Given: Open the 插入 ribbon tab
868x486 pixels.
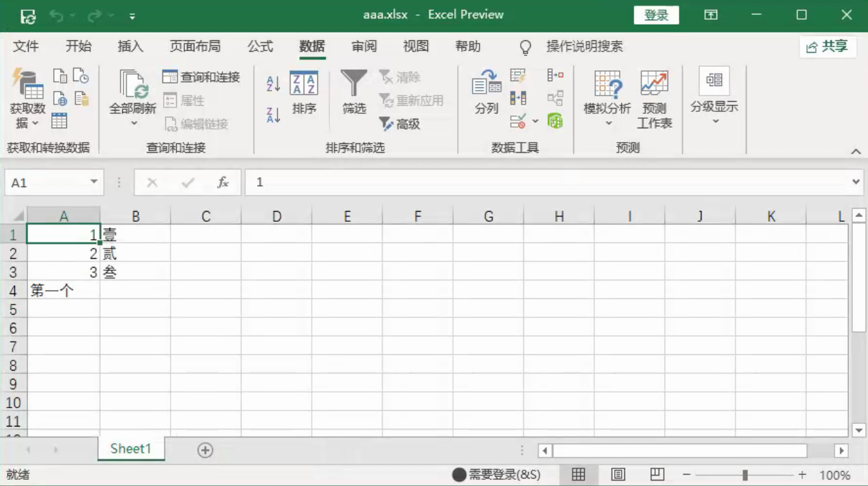Looking at the screenshot, I should (x=130, y=46).
